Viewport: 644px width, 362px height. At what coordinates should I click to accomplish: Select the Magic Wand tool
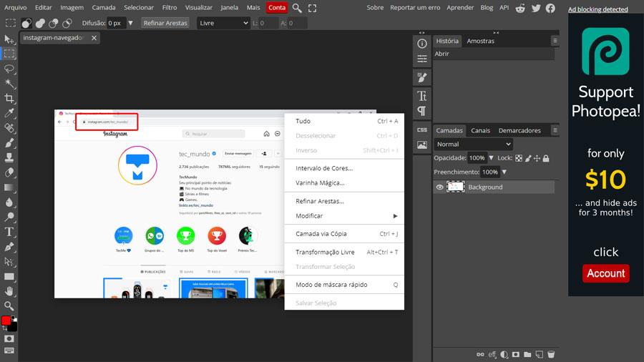(x=9, y=83)
